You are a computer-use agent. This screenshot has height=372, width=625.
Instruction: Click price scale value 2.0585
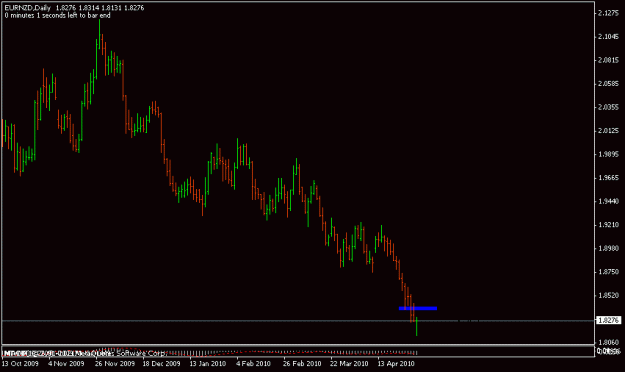tap(608, 84)
